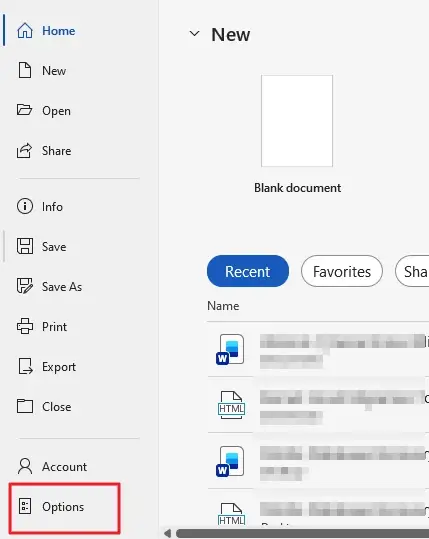Viewport: 429px width, 539px height.
Task: Click the bottom partially visible HTML file icon
Action: pyautogui.click(x=231, y=514)
